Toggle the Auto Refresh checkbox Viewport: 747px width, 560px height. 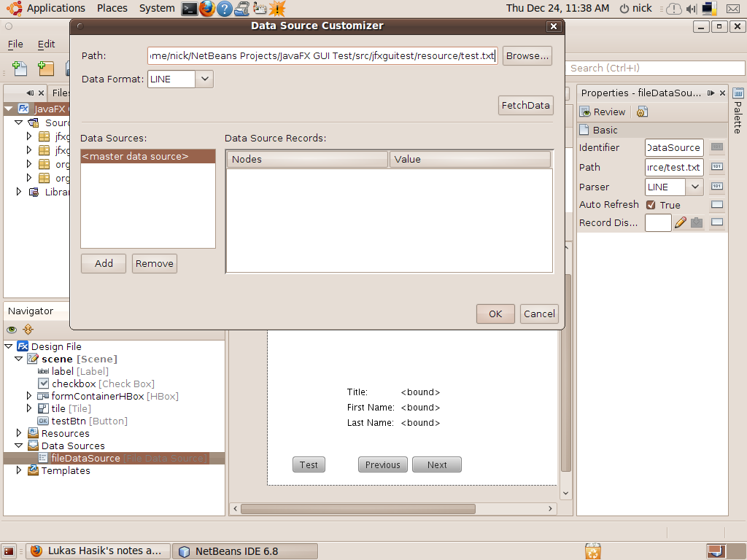pyautogui.click(x=651, y=205)
